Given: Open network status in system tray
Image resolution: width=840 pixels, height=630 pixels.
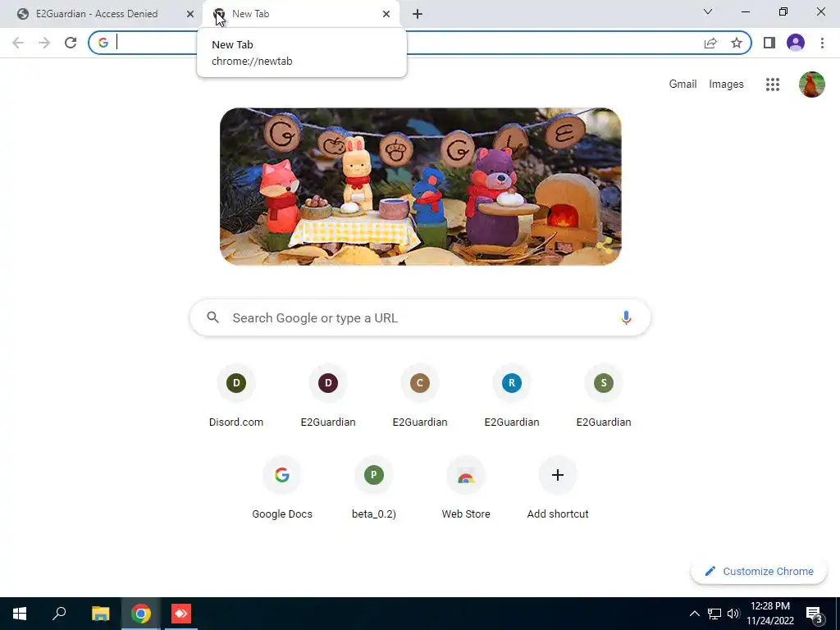Looking at the screenshot, I should coord(714,614).
